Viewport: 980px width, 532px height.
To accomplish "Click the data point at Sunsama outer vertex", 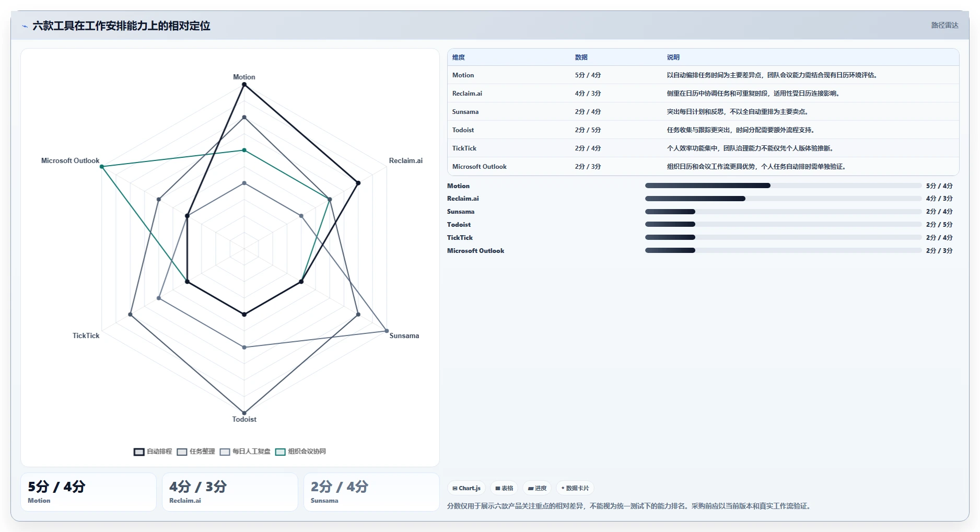I will [x=387, y=331].
